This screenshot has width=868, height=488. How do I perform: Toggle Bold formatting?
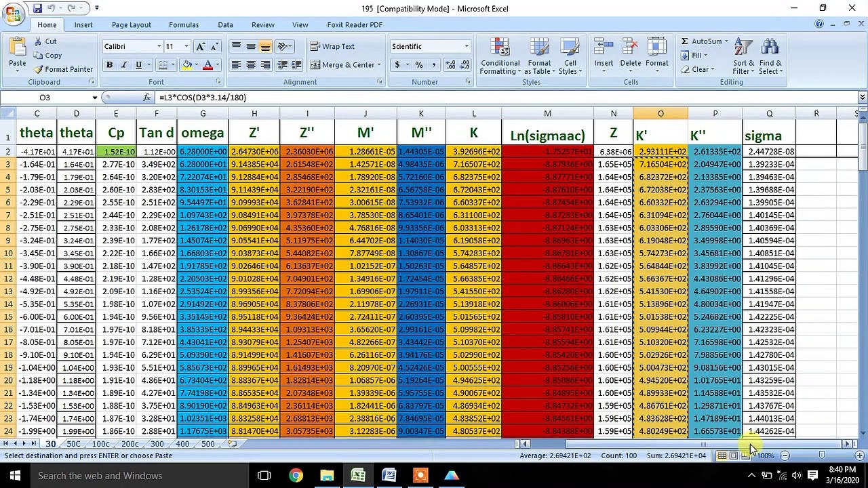(x=109, y=65)
